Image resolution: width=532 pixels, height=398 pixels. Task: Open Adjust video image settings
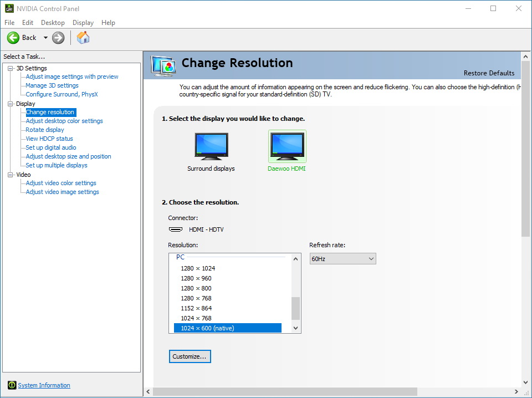pos(62,192)
